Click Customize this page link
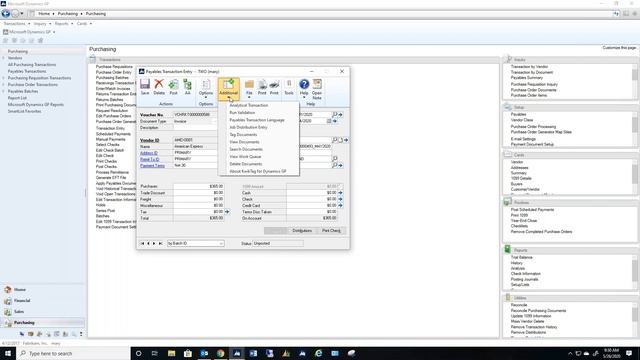 (619, 48)
